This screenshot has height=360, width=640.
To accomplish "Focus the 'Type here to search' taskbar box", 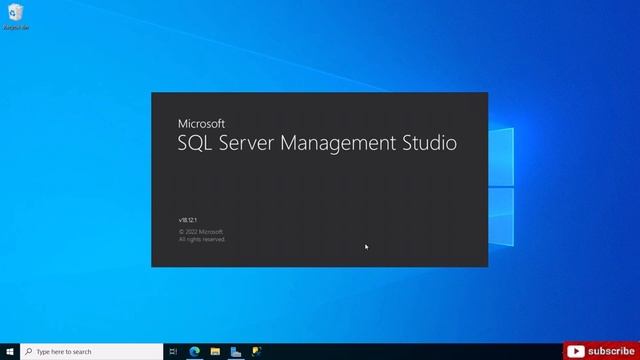I will [91, 351].
